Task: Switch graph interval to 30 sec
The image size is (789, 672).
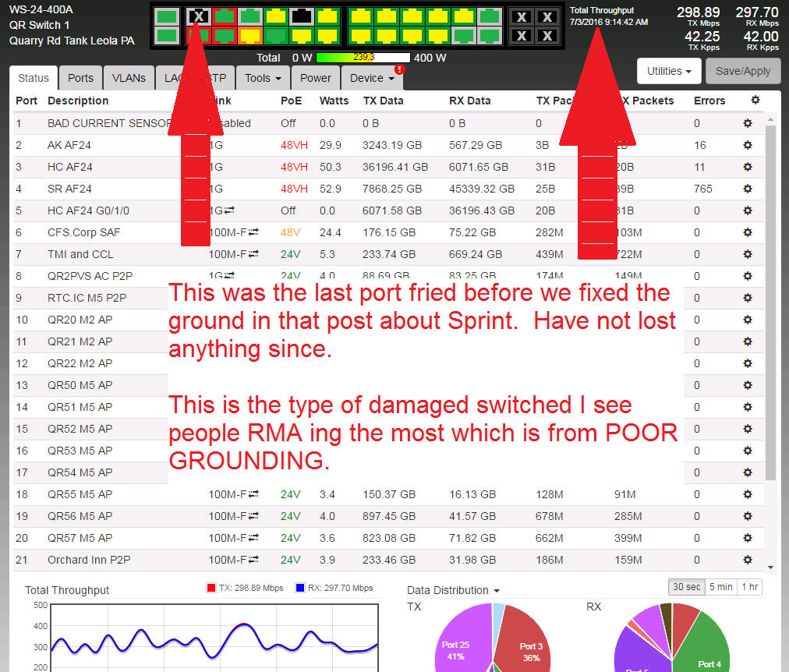Action: (x=686, y=587)
